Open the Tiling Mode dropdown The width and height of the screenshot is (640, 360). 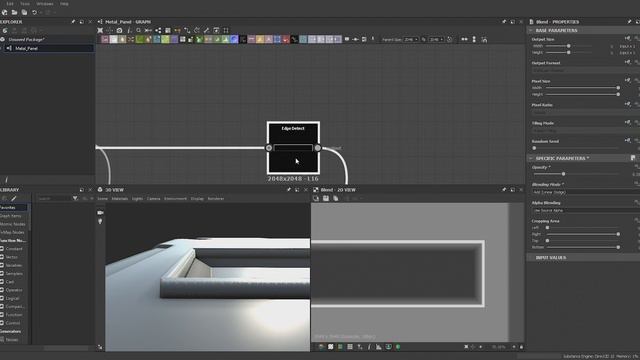click(586, 130)
